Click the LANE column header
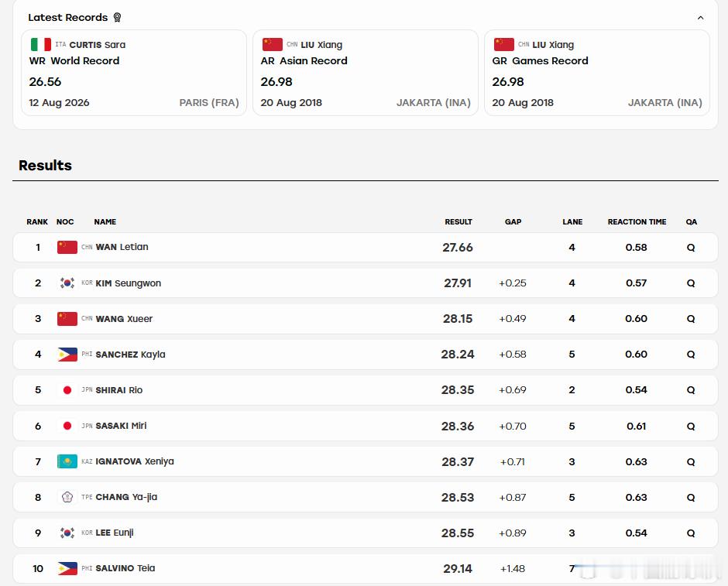 572,221
